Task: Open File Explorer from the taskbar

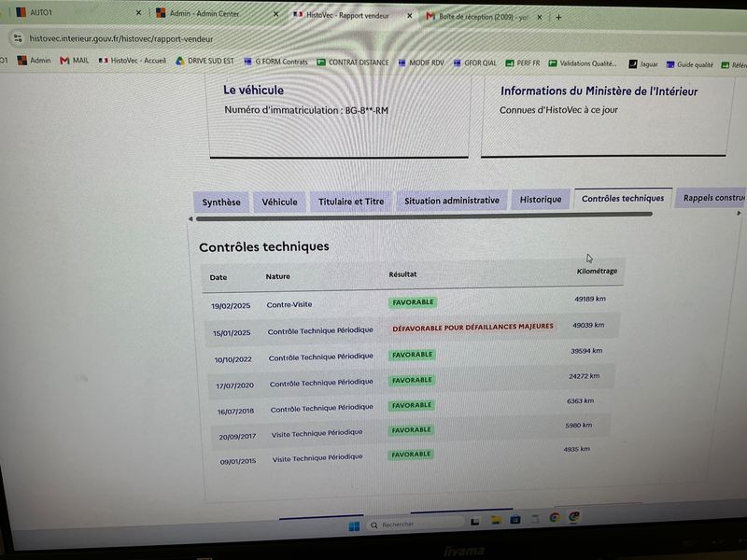Action: pyautogui.click(x=496, y=521)
